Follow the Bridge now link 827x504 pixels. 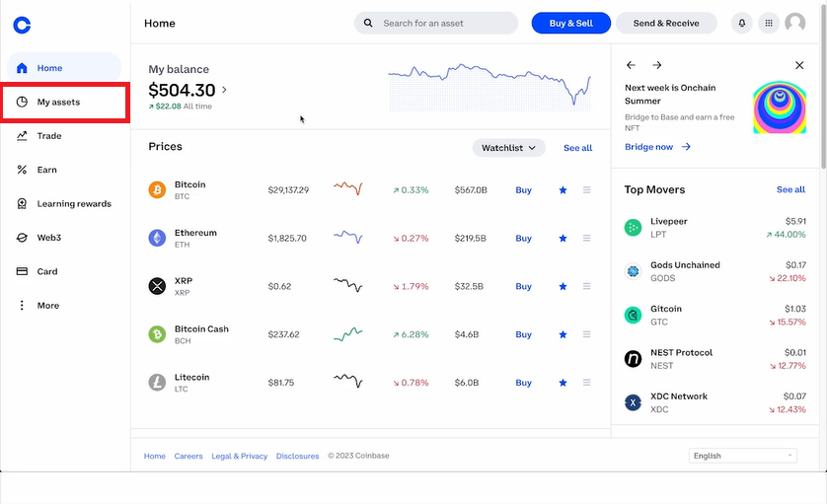point(657,147)
